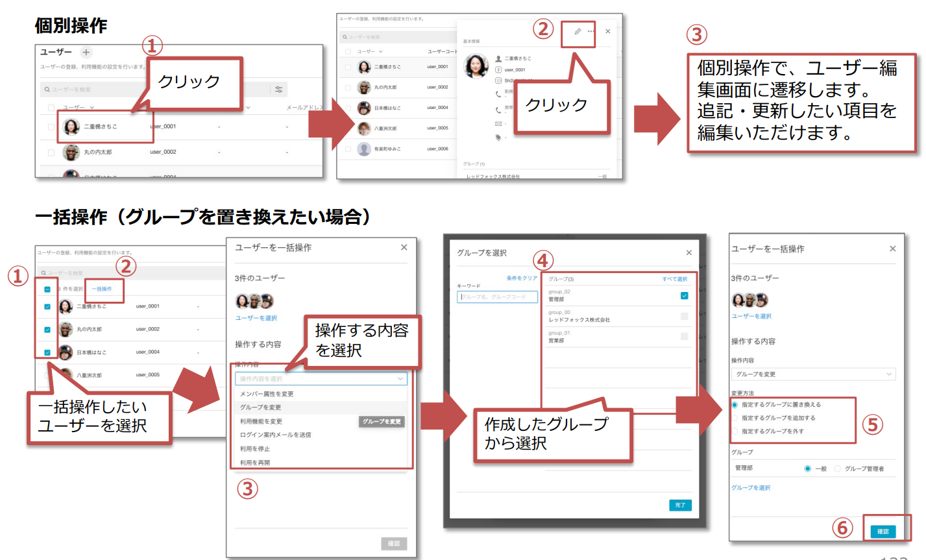Viewport: 926px width, 560px height.
Task: Choose the グループ管理者 radio for 管理部
Action: pos(837,469)
